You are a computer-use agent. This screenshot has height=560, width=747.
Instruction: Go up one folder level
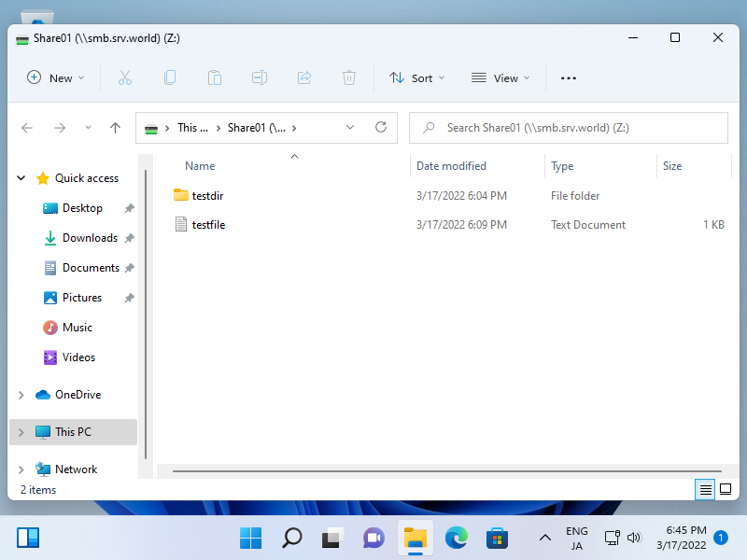(116, 128)
